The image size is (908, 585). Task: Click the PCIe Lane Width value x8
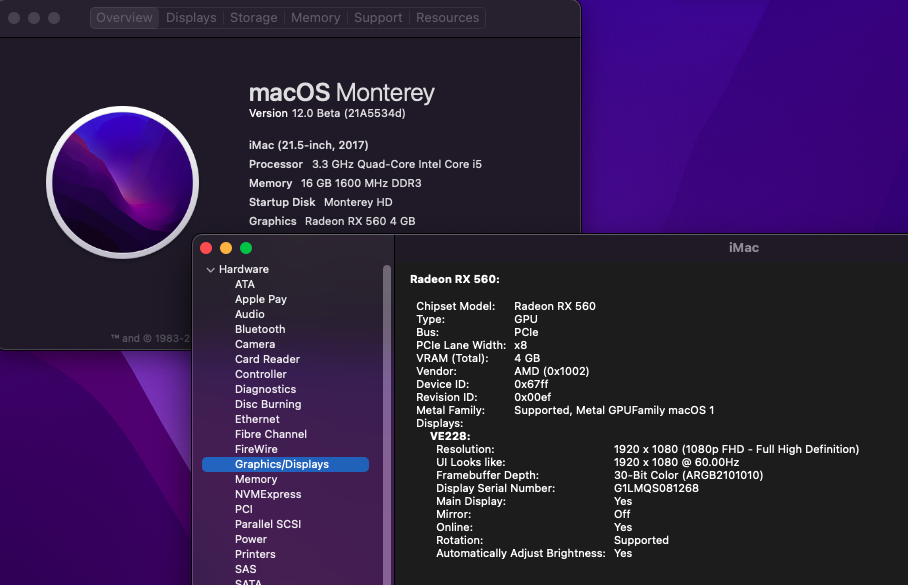pos(521,345)
